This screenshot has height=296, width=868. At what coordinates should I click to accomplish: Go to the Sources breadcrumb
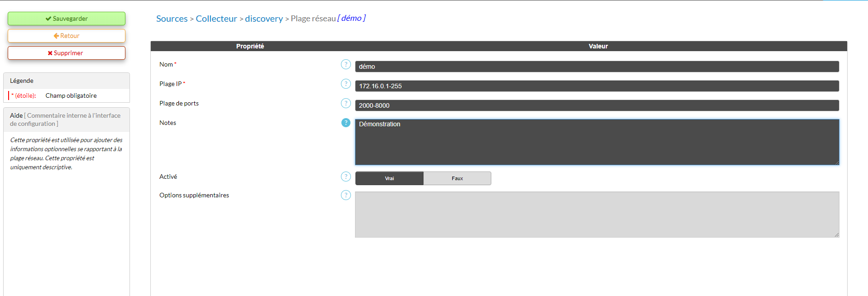[x=172, y=19]
